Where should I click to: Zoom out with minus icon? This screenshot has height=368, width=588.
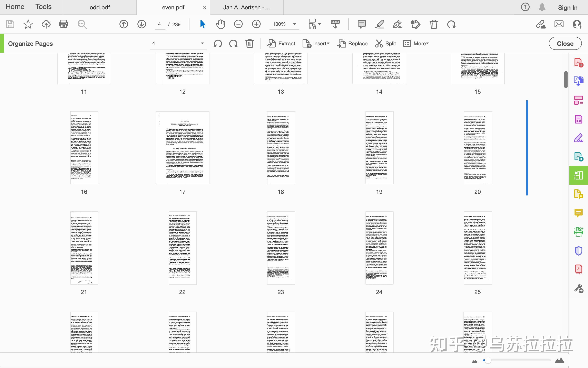[x=238, y=24]
